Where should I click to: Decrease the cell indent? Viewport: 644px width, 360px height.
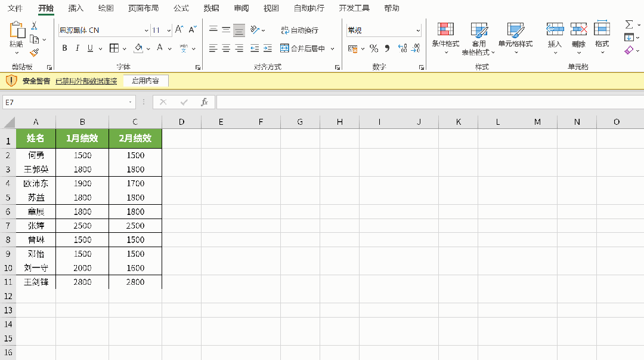pos(255,48)
